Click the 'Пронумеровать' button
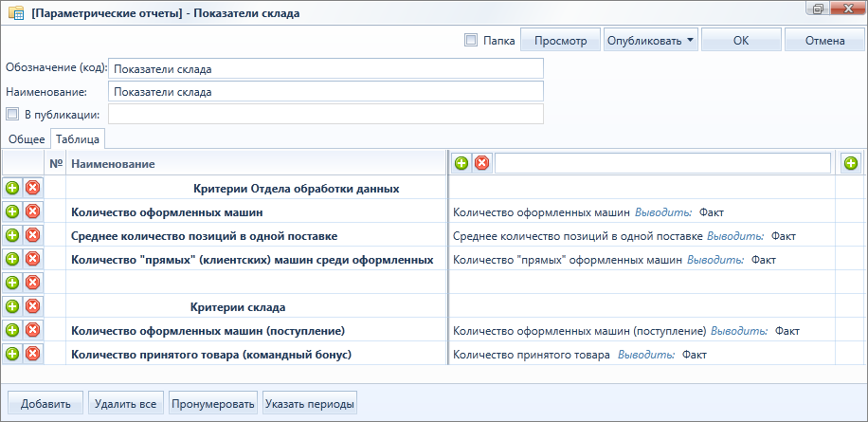 tap(213, 404)
